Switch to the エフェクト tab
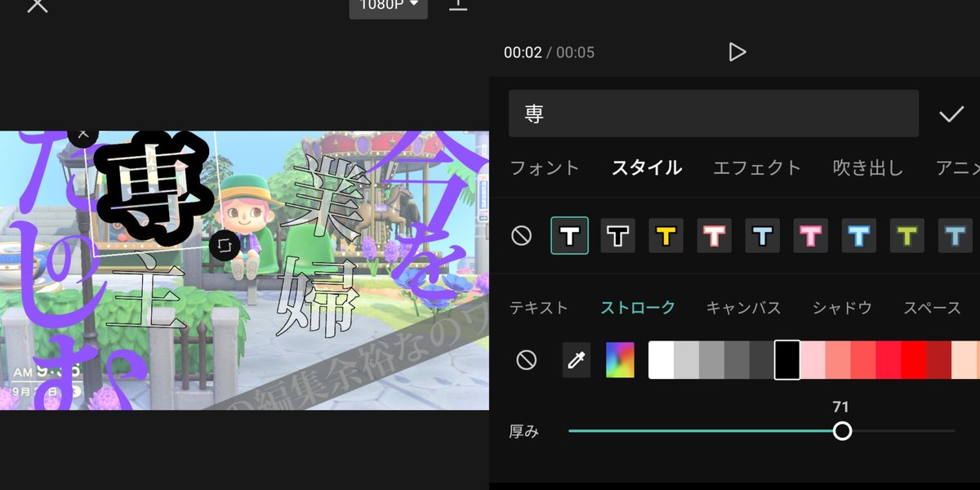Image resolution: width=980 pixels, height=490 pixels. 757,168
